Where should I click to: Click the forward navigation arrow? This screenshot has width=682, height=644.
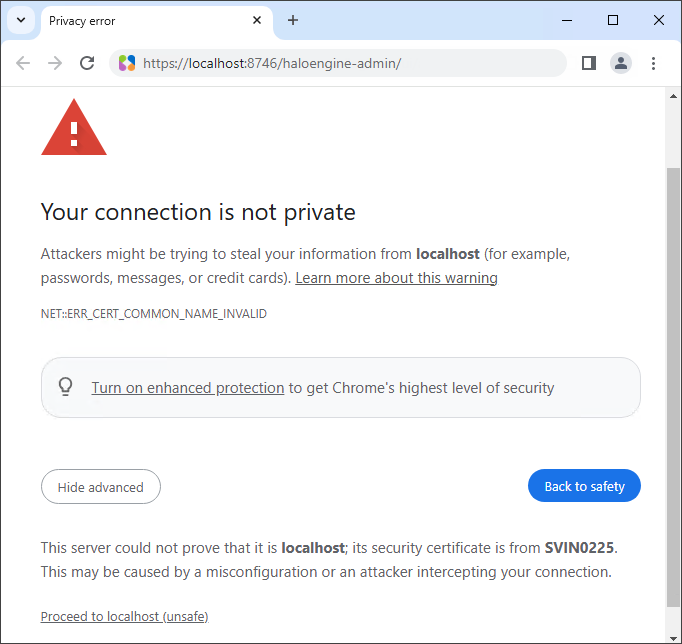55,63
